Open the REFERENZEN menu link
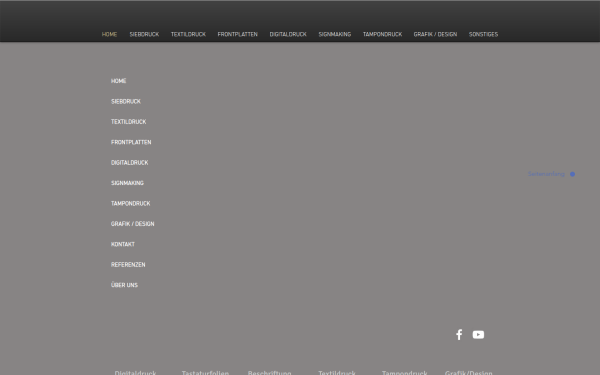This screenshot has width=600, height=375. pyautogui.click(x=128, y=265)
